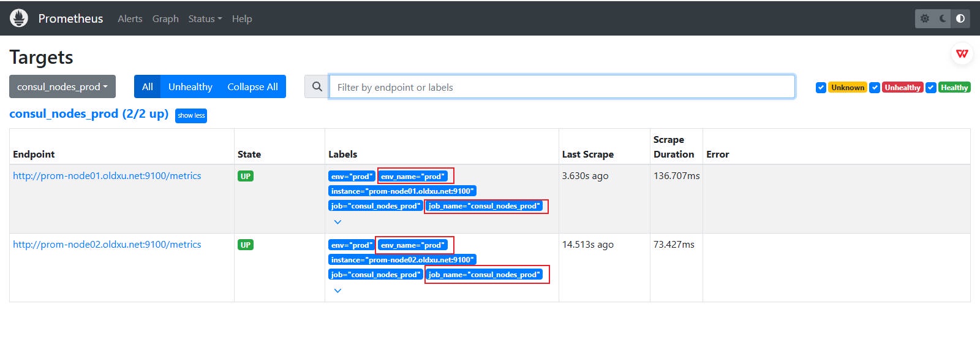Click the UP state badge for prom-node02
The width and height of the screenshot is (980, 363).
pyautogui.click(x=246, y=245)
